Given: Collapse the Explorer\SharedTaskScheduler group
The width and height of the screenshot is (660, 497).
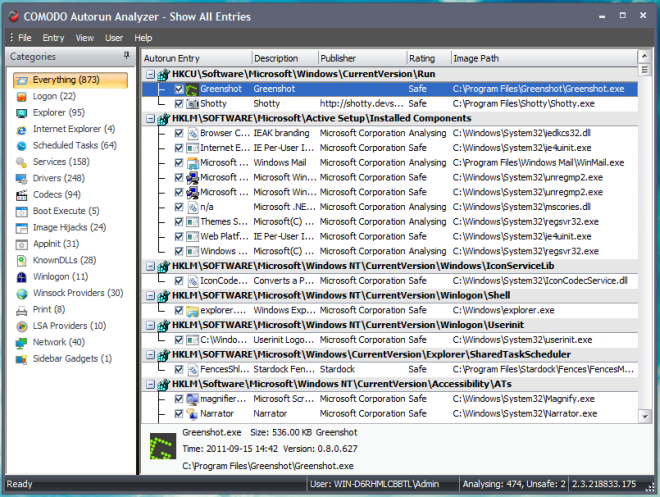Looking at the screenshot, I should (x=150, y=355).
